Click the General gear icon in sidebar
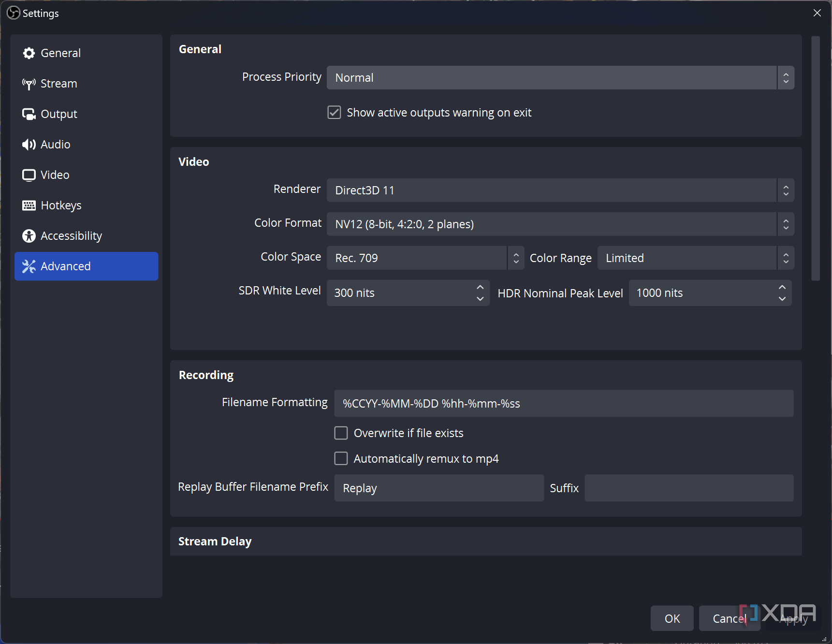832x644 pixels. (x=29, y=53)
